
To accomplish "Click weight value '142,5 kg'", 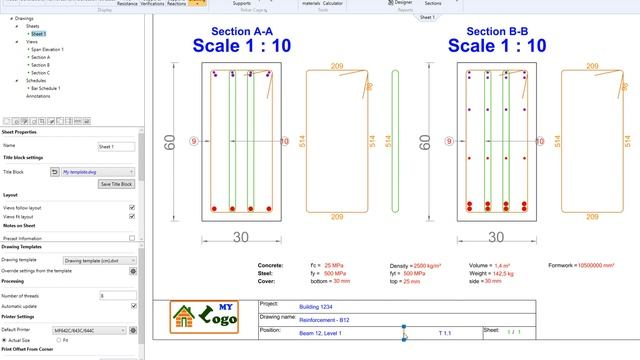I will [x=503, y=273].
